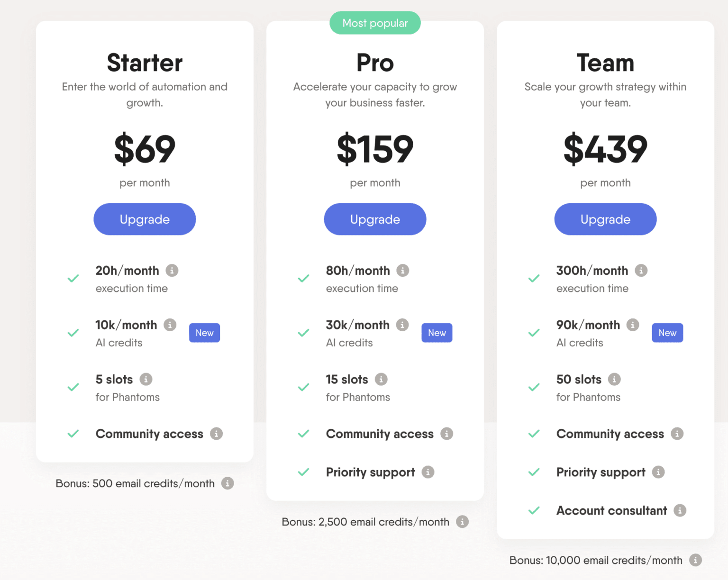
Task: Click the info icon next to Starter execution time
Action: 173,270
